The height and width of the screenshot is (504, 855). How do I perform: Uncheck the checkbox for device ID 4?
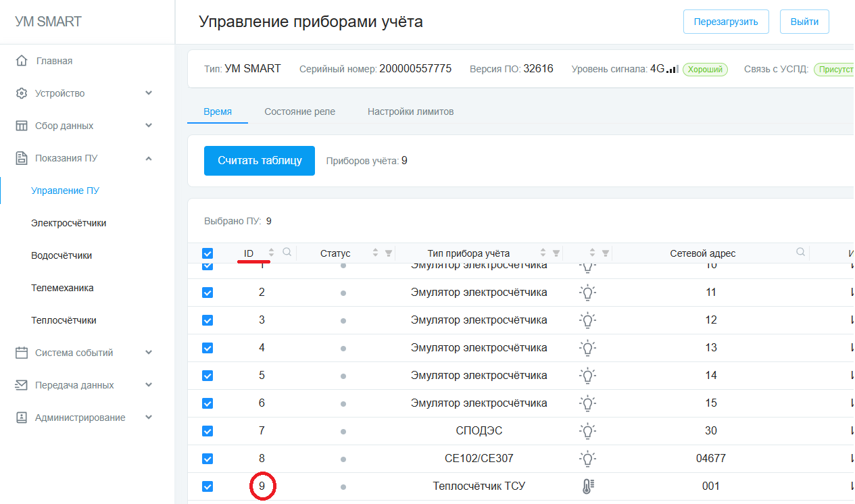coord(207,348)
